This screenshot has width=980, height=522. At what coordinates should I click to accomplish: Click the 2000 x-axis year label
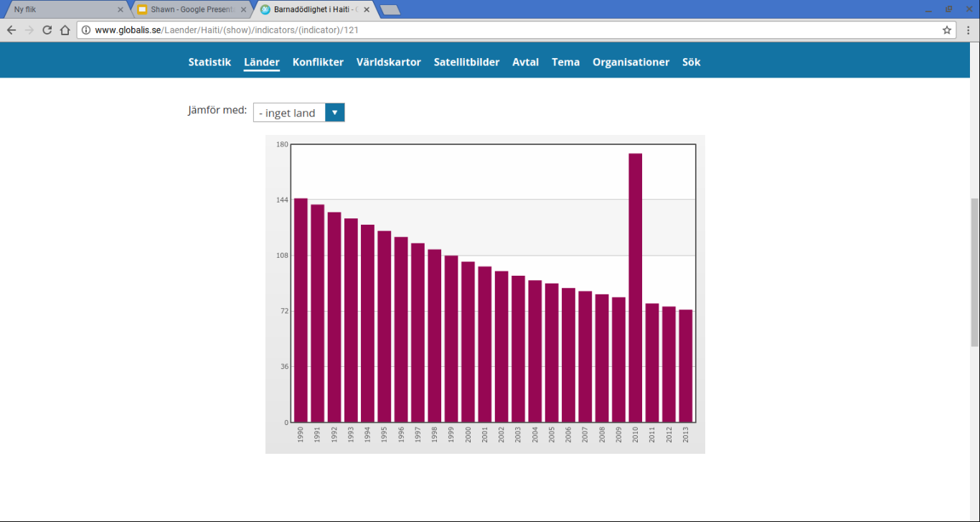point(468,435)
